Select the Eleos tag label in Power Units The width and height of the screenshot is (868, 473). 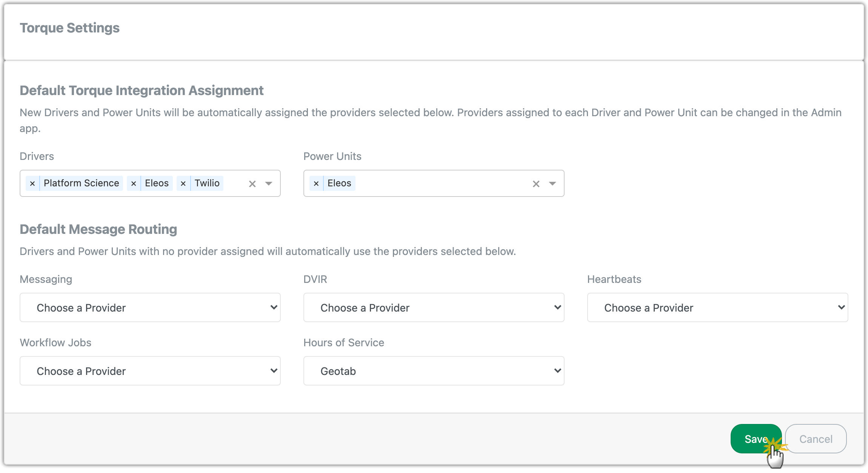point(339,183)
